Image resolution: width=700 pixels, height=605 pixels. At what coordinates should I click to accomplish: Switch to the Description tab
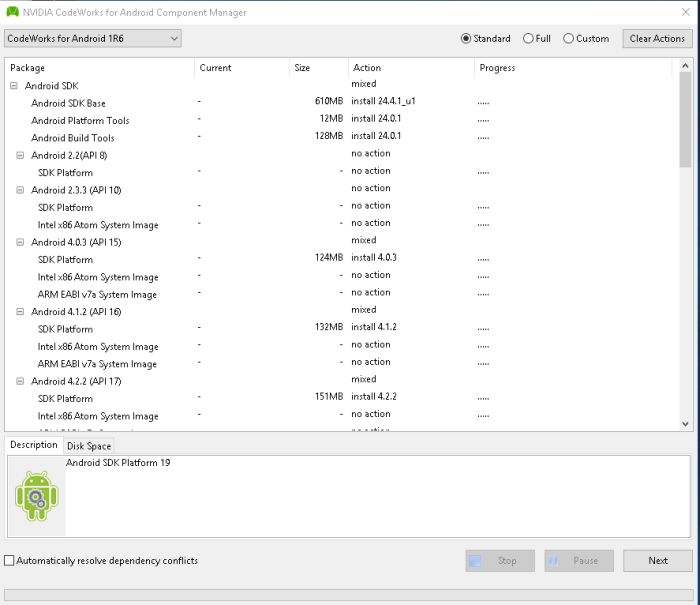(x=34, y=445)
